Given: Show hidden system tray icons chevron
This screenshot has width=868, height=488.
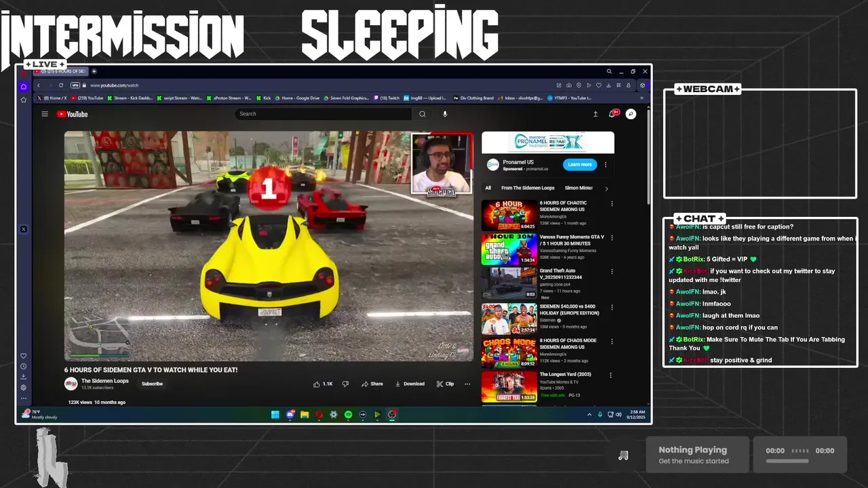Looking at the screenshot, I should pos(589,415).
